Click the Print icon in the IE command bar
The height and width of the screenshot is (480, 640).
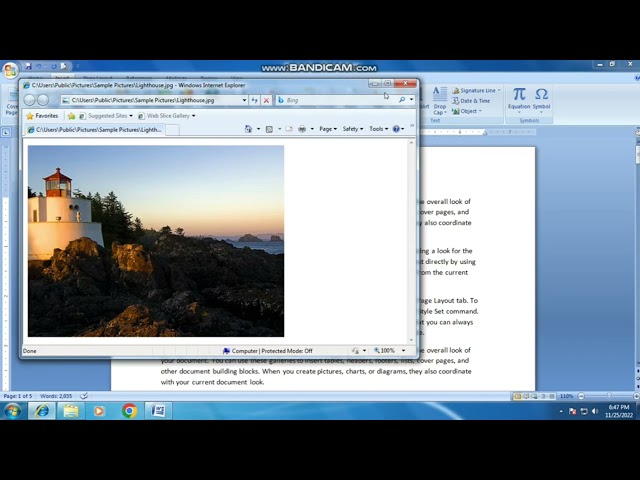(302, 129)
